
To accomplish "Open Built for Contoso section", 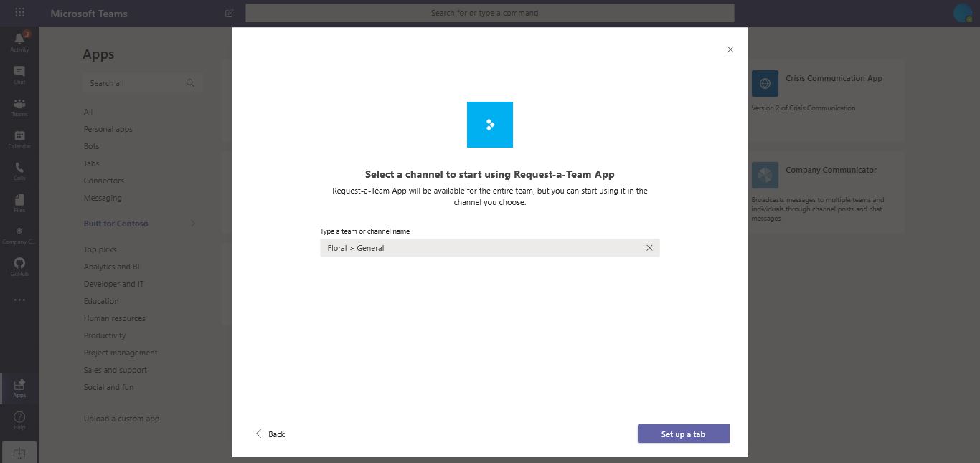I will click(x=116, y=224).
